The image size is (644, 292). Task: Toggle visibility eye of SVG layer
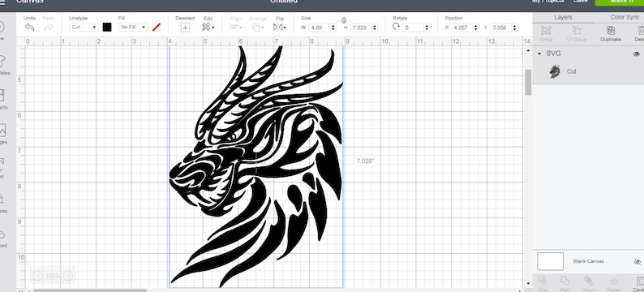637,54
